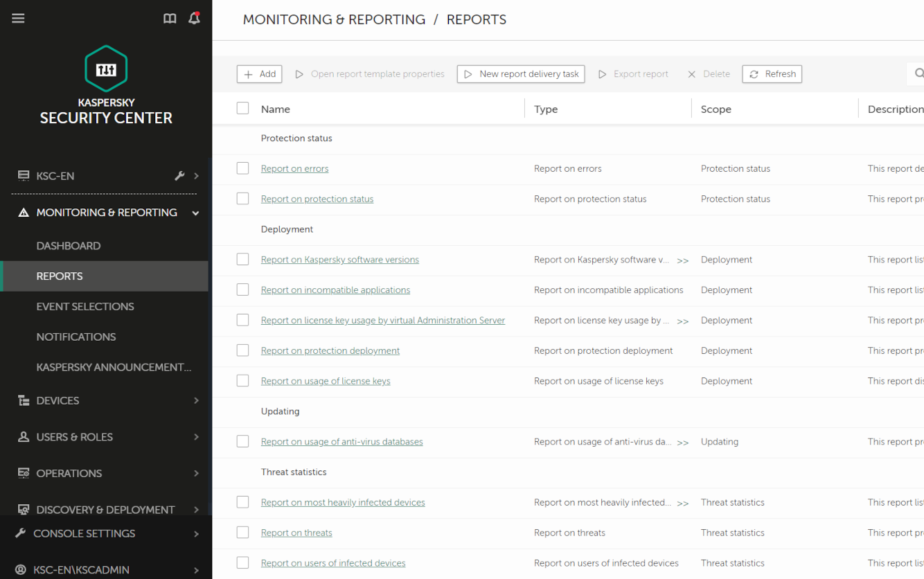Viewport: 924px width, 579px height.
Task: Go to Event Selections in the sidebar
Action: (x=85, y=306)
